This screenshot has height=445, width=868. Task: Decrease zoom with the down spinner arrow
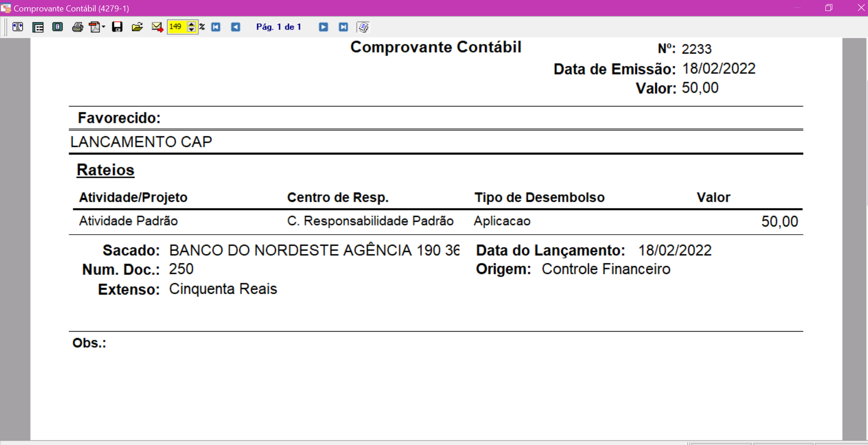(x=192, y=30)
